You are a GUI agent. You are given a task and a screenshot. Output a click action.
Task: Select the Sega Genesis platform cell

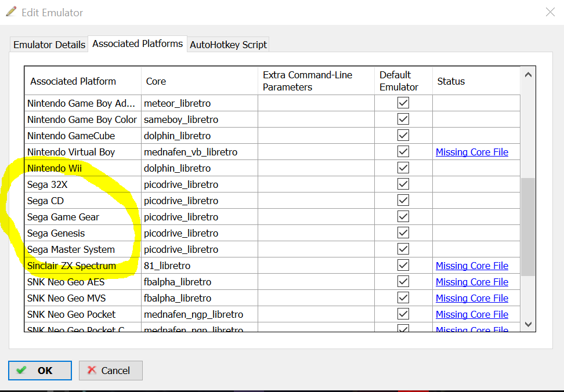(x=83, y=233)
